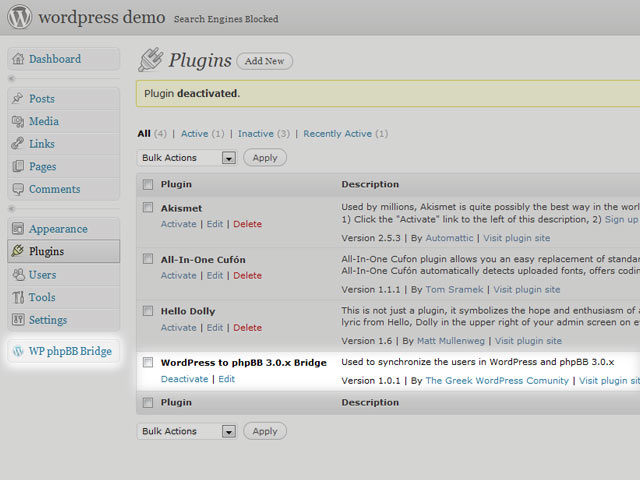This screenshot has width=640, height=480.
Task: Tick the select-all checkbox in the table footer
Action: pos(148,403)
